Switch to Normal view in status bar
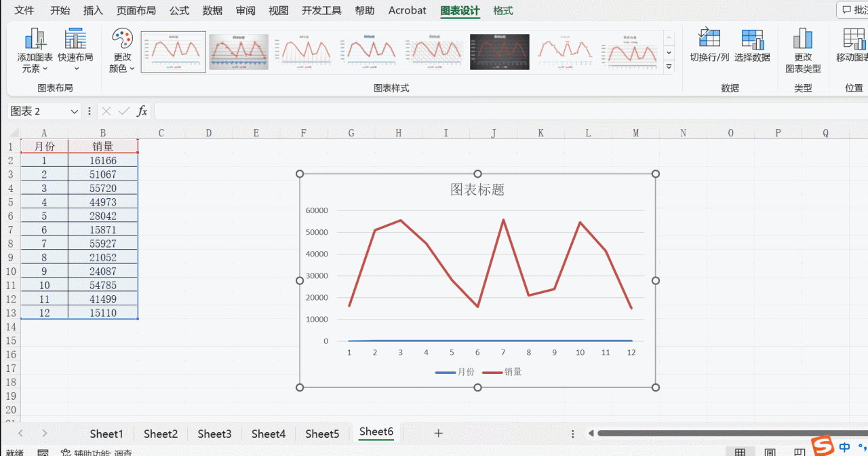This screenshot has width=868, height=456. (740, 453)
